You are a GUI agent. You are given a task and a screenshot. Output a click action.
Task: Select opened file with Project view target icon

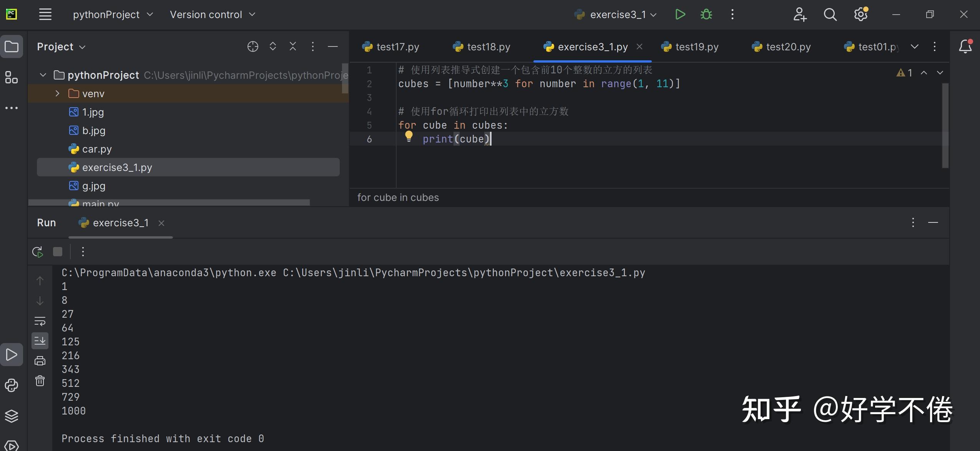tap(252, 46)
